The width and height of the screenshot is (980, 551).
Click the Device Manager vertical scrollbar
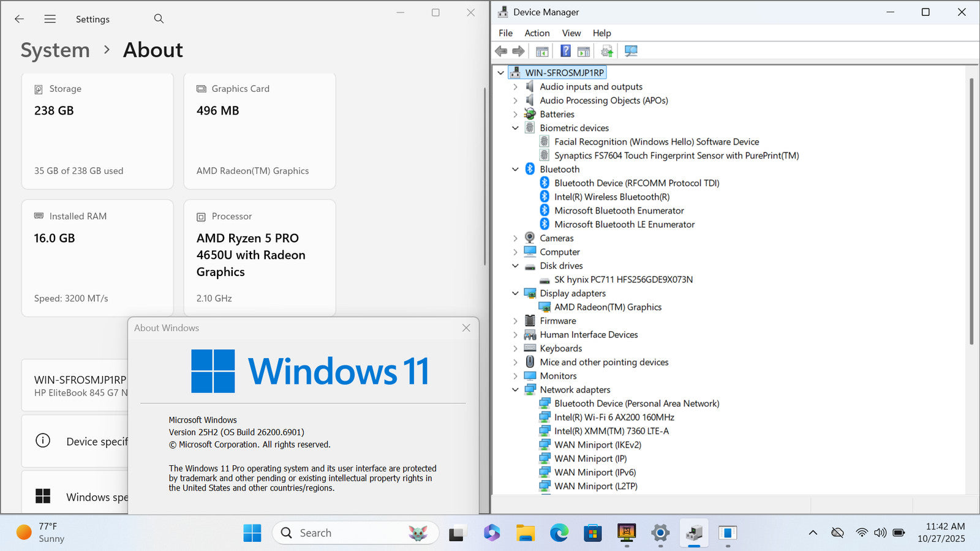(x=971, y=208)
